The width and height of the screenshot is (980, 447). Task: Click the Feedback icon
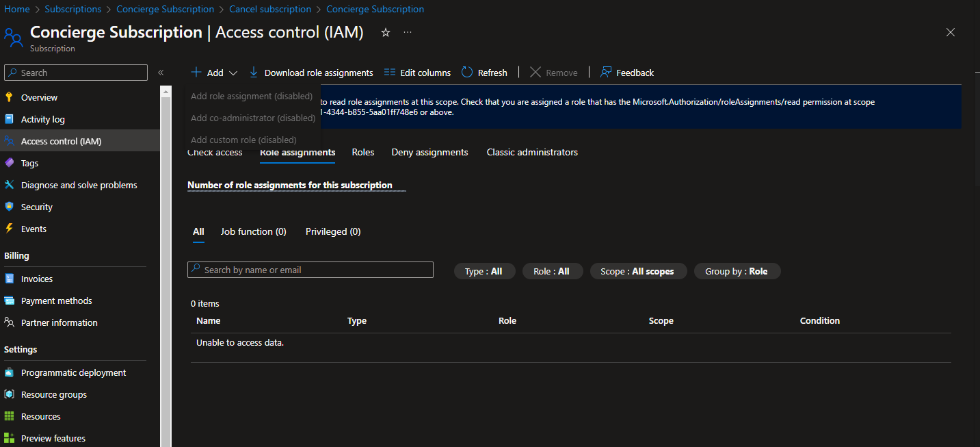point(605,72)
